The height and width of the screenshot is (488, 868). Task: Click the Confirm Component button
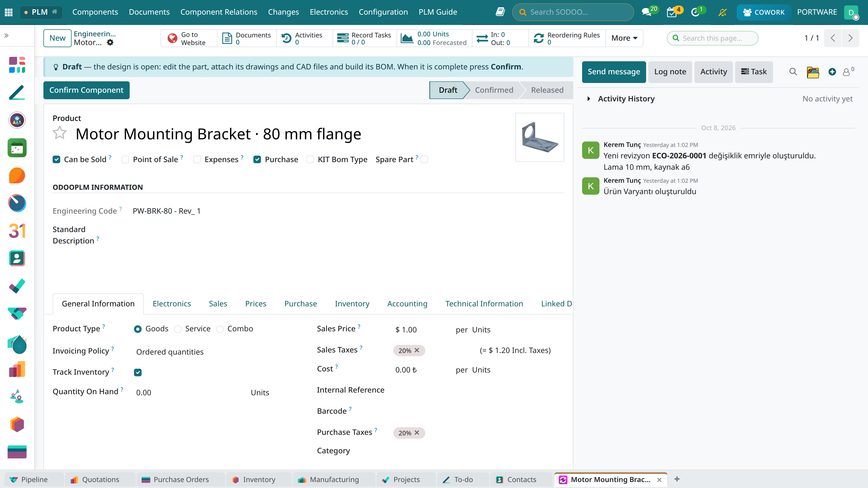[x=86, y=90]
